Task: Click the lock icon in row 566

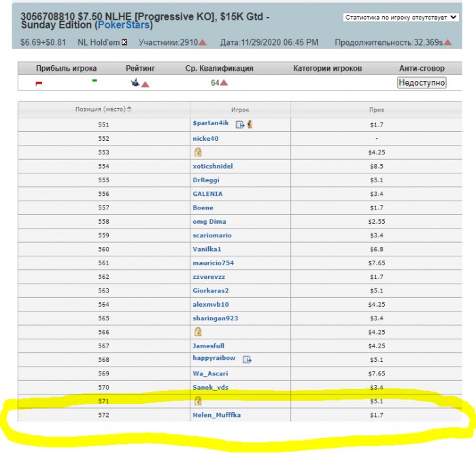Action: pyautogui.click(x=198, y=331)
